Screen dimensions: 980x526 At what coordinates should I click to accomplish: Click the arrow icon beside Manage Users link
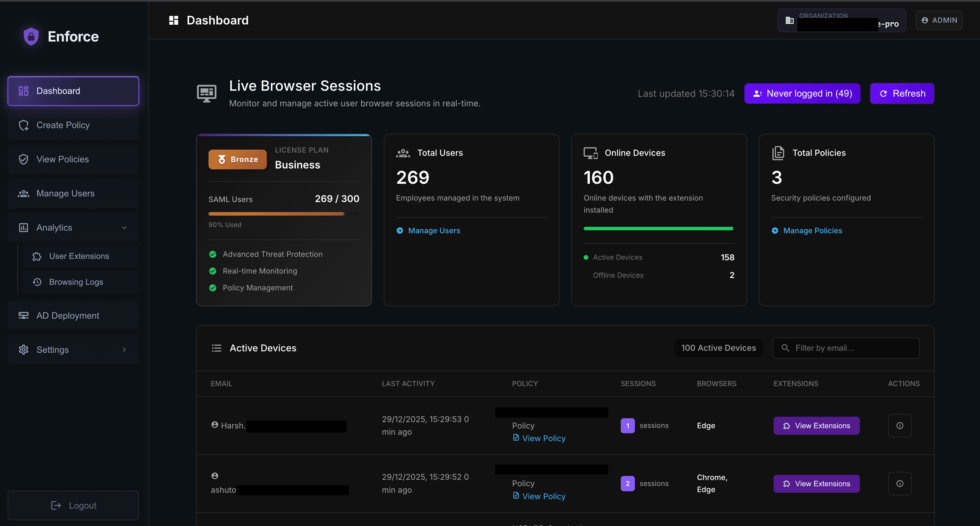400,231
